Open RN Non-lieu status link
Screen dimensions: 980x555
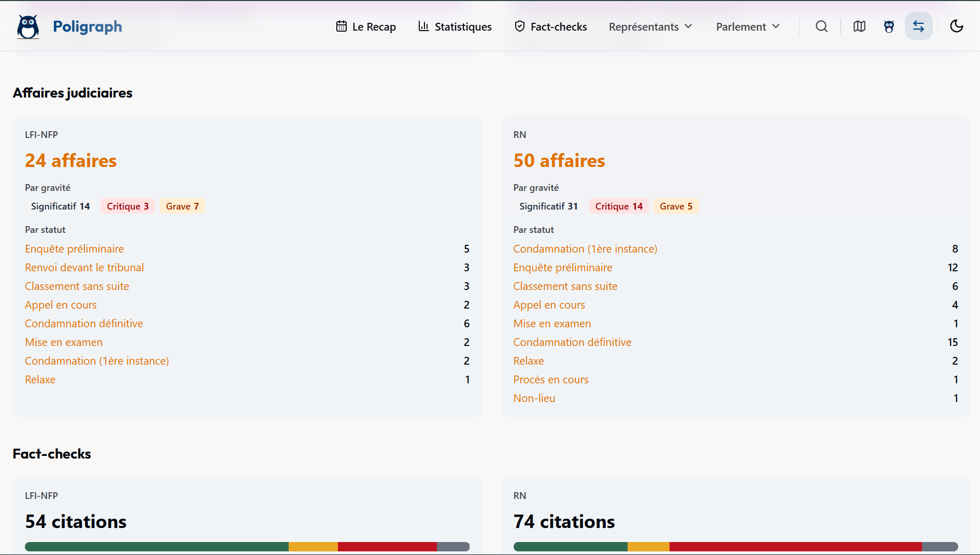(x=534, y=398)
